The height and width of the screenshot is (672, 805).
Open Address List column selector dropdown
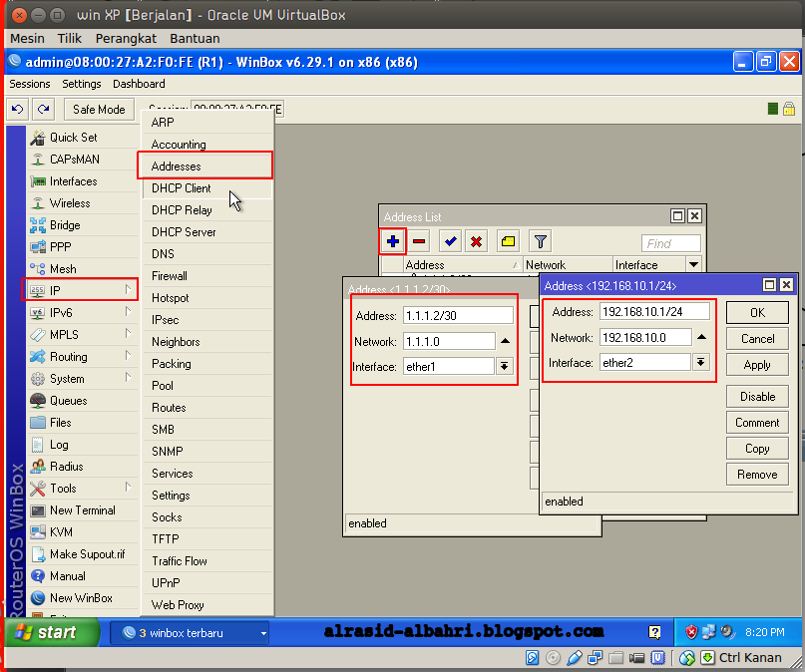[693, 264]
